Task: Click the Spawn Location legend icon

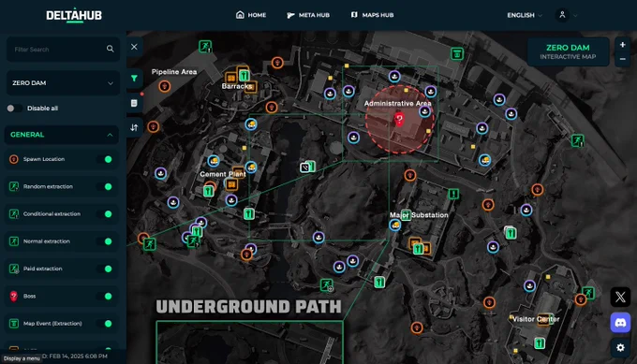Action: coord(14,159)
